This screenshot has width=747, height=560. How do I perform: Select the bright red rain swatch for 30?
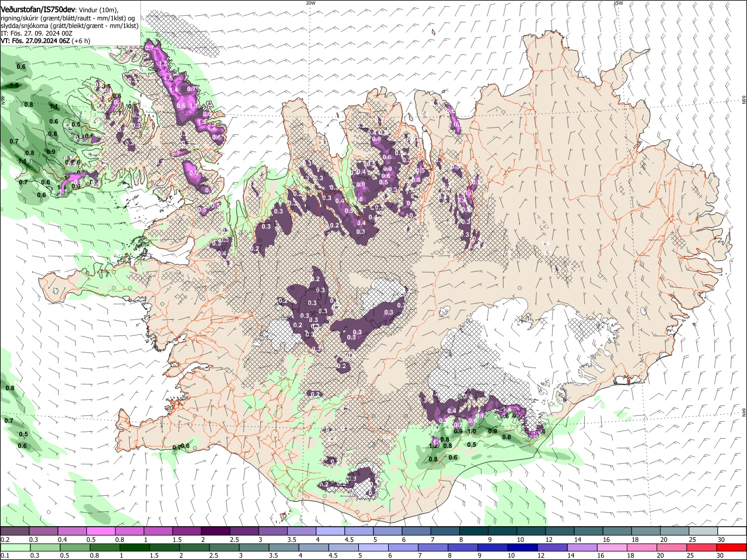point(731,548)
